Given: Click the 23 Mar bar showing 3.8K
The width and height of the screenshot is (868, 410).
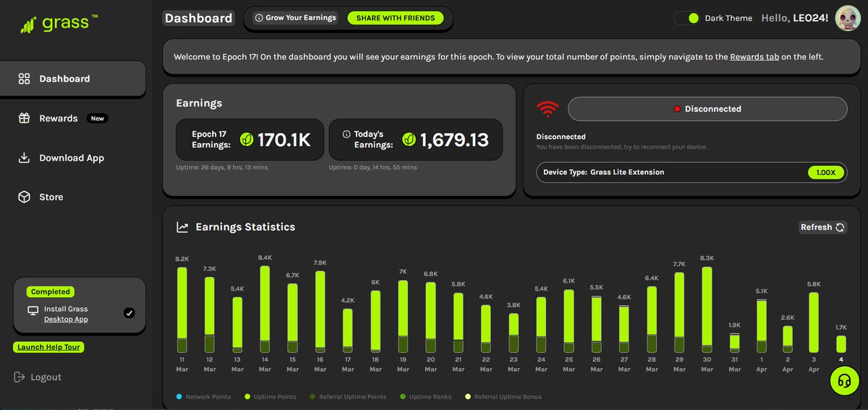Looking at the screenshot, I should pyautogui.click(x=514, y=333).
